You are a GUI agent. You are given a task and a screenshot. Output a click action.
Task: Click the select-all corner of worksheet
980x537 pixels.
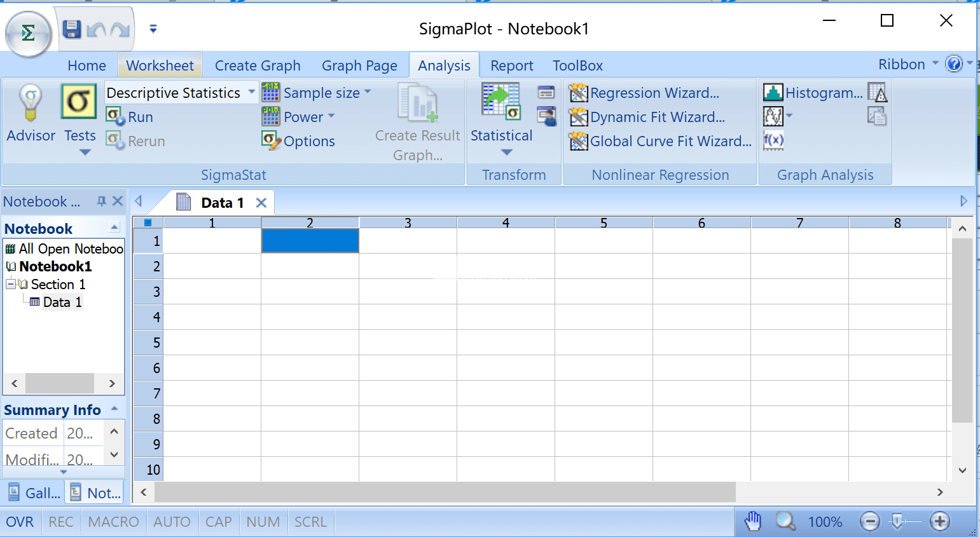pyautogui.click(x=148, y=222)
